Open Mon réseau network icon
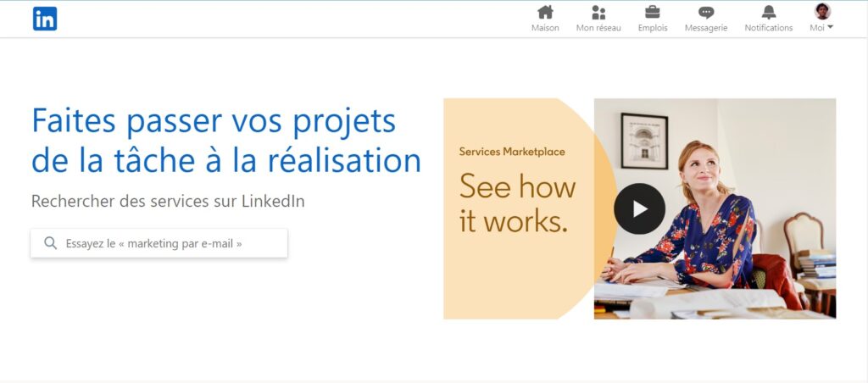 598,12
